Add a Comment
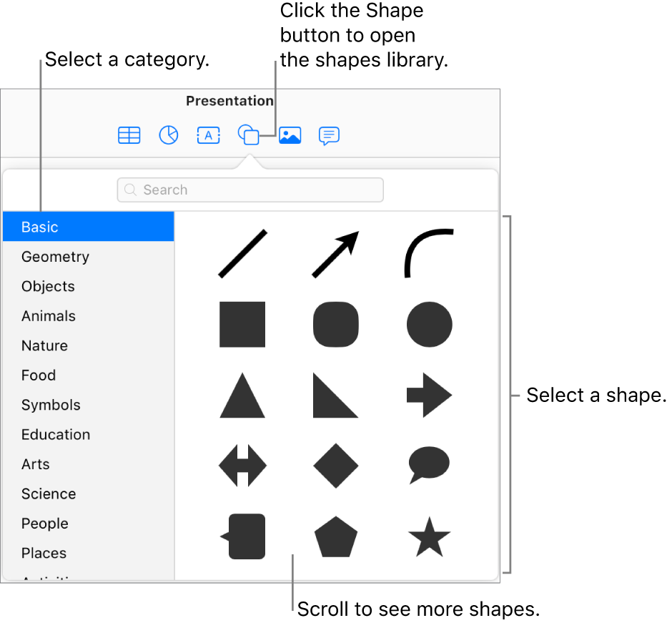This screenshot has height=628, width=672. click(x=329, y=135)
